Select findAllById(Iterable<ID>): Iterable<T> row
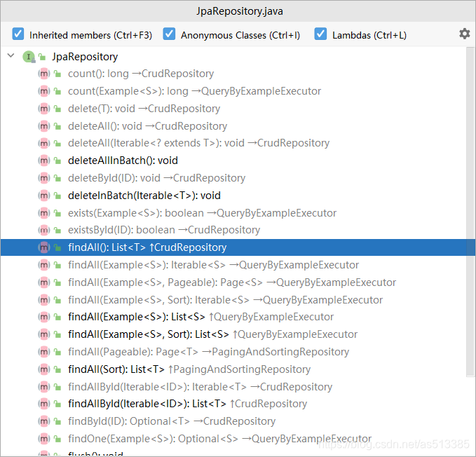The width and height of the screenshot is (476, 457). (x=233, y=387)
